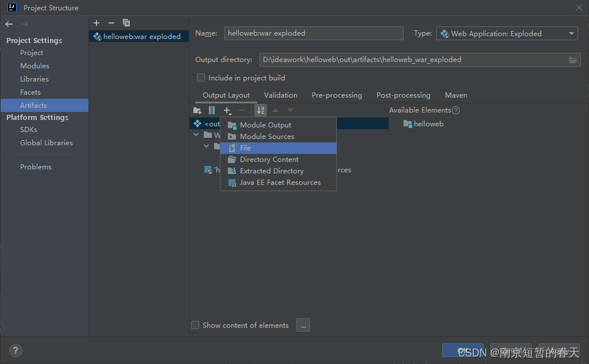The height and width of the screenshot is (364, 589).
Task: Open the help question mark button
Action: pos(15,350)
